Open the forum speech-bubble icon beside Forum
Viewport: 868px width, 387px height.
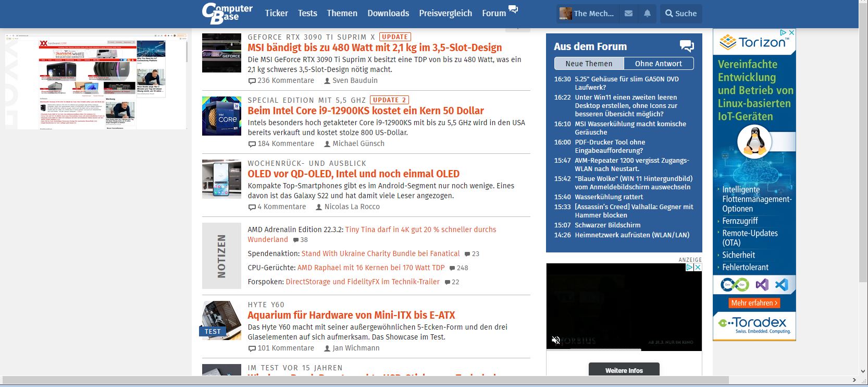pos(513,9)
